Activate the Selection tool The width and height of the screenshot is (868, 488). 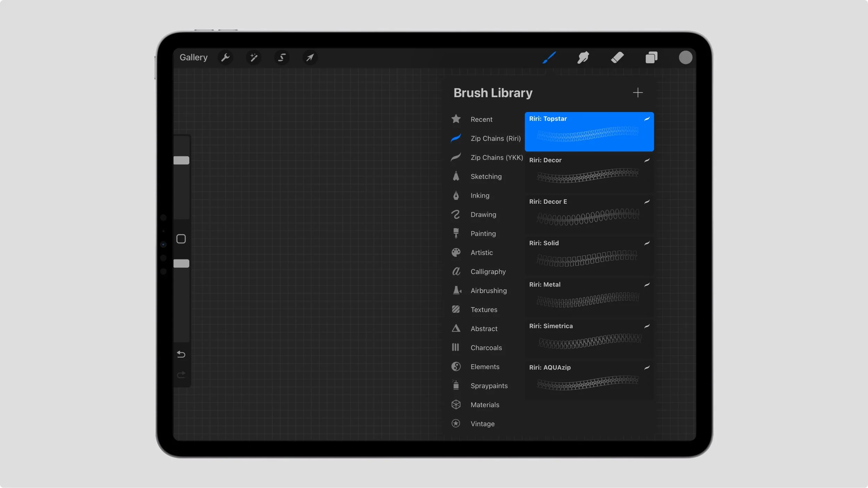pyautogui.click(x=282, y=57)
